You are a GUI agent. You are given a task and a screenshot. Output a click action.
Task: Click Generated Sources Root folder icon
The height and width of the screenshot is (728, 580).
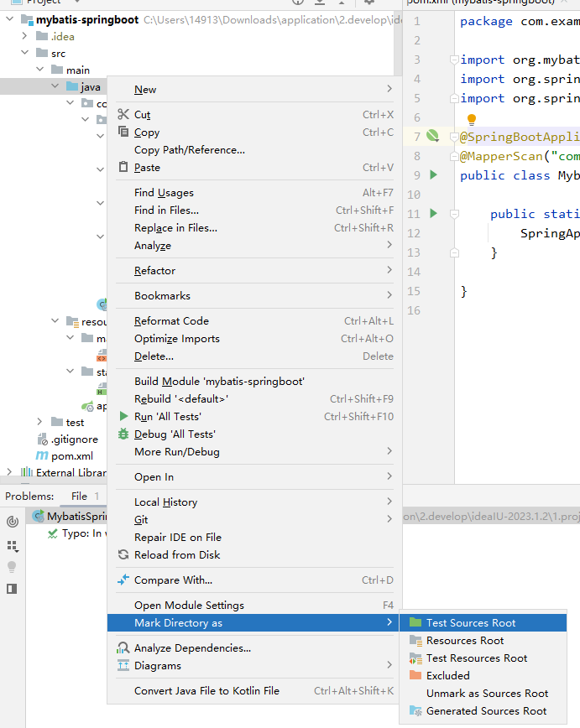415,711
